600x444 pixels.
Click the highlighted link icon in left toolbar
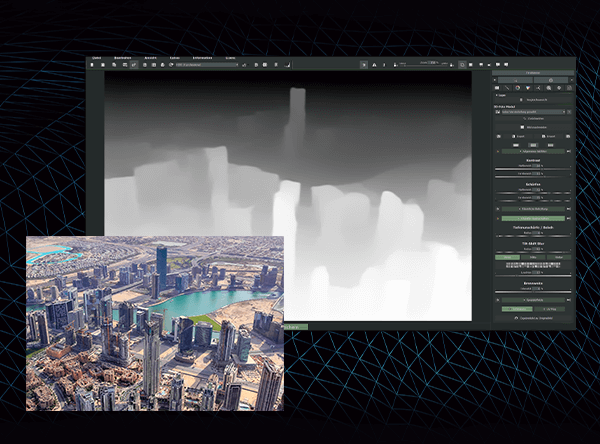click(134, 65)
